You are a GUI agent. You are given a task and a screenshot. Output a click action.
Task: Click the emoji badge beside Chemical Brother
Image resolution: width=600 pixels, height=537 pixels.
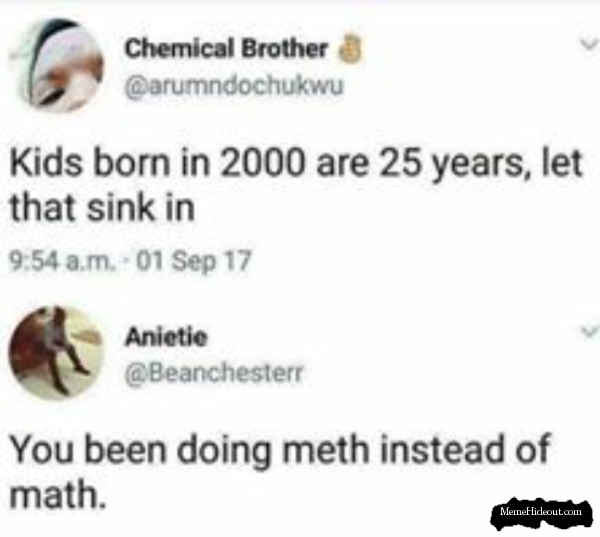349,50
